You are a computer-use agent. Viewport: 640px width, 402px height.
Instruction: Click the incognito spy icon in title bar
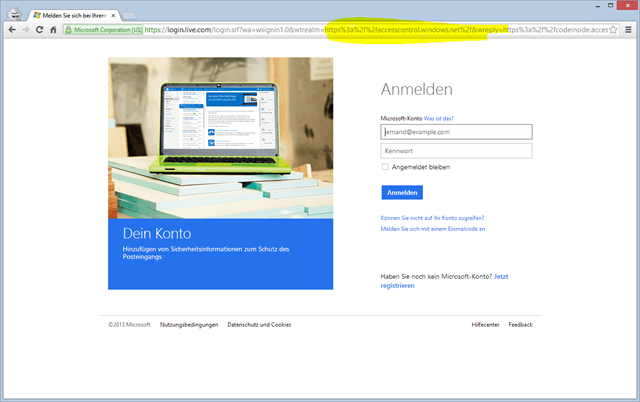(15, 14)
